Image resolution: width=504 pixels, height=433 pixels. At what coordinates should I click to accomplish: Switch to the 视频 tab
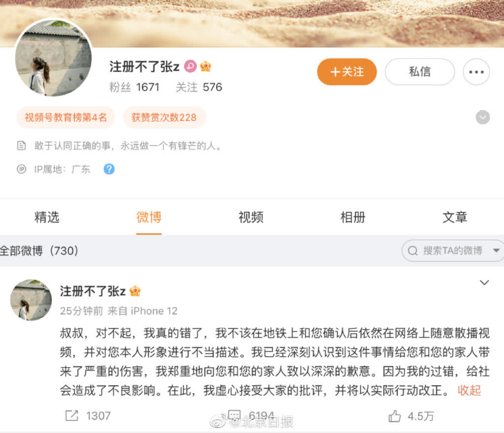[x=251, y=217]
